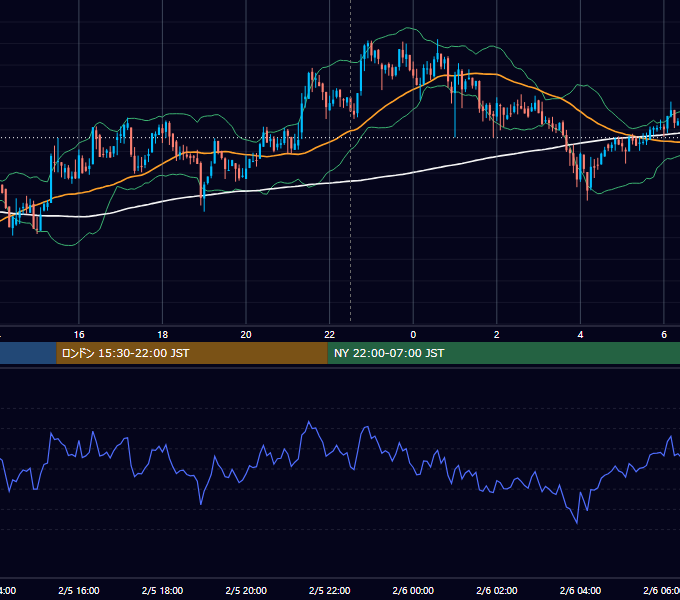Viewport: 680px width, 600px height.
Task: Click the 2/6 00:00 label on indicator axis
Action: (x=413, y=590)
